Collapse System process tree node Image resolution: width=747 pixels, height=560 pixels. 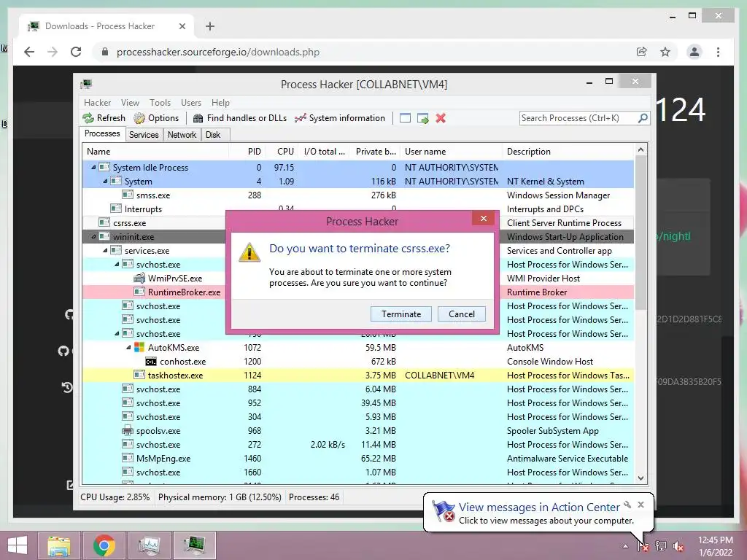pos(105,181)
